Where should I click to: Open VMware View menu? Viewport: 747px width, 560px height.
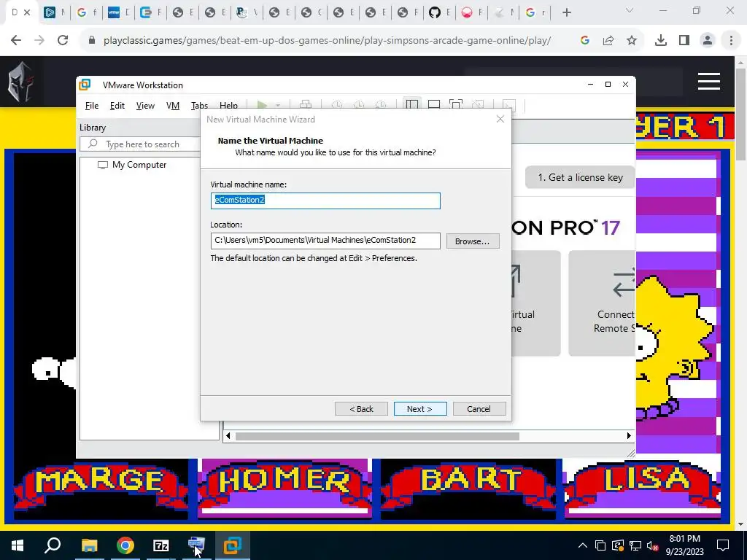pos(145,106)
